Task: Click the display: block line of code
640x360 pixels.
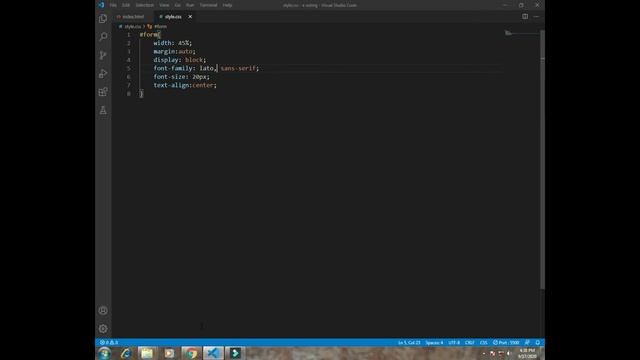Action: pyautogui.click(x=180, y=60)
